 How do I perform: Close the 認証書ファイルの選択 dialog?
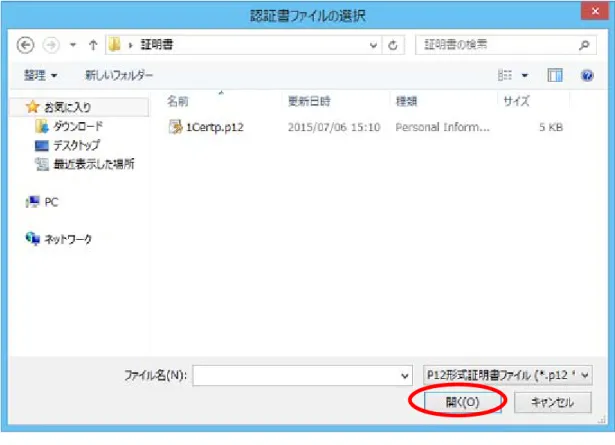pyautogui.click(x=595, y=11)
